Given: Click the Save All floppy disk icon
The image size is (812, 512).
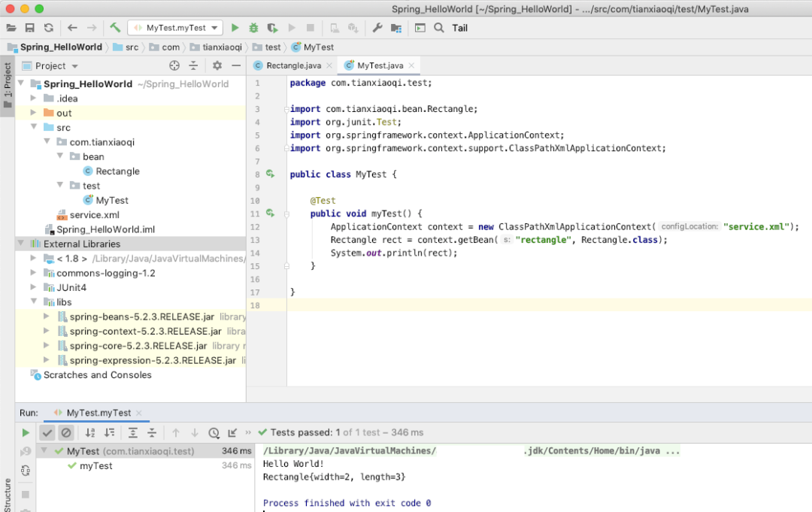Looking at the screenshot, I should tap(30, 28).
